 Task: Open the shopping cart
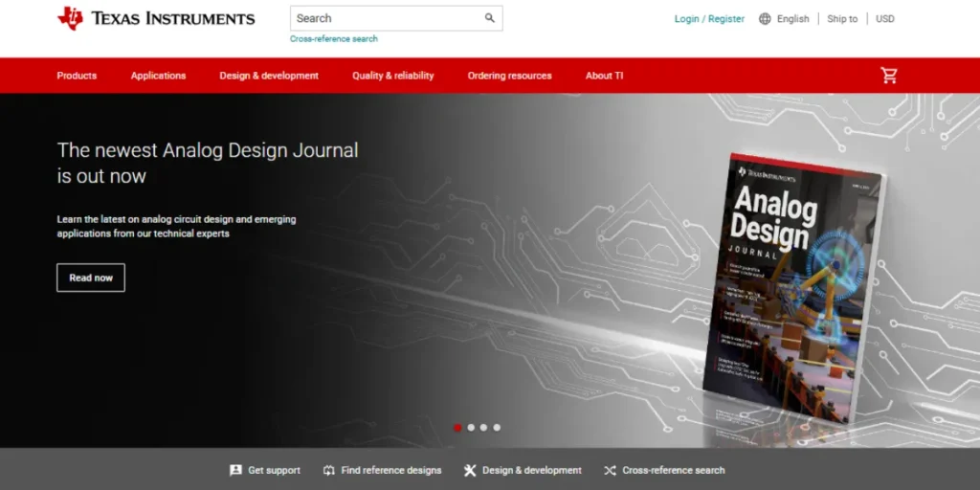tap(889, 76)
